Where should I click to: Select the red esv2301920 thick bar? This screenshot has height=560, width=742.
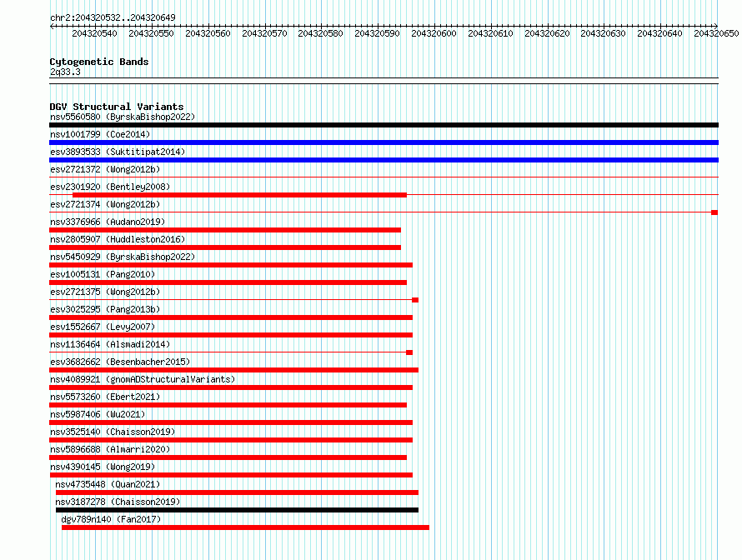click(239, 195)
